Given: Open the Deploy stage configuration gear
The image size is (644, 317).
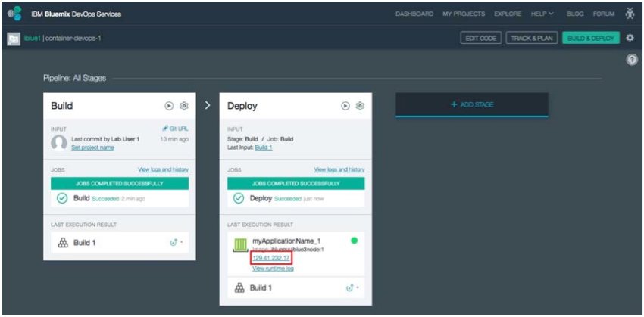Looking at the screenshot, I should tap(360, 106).
